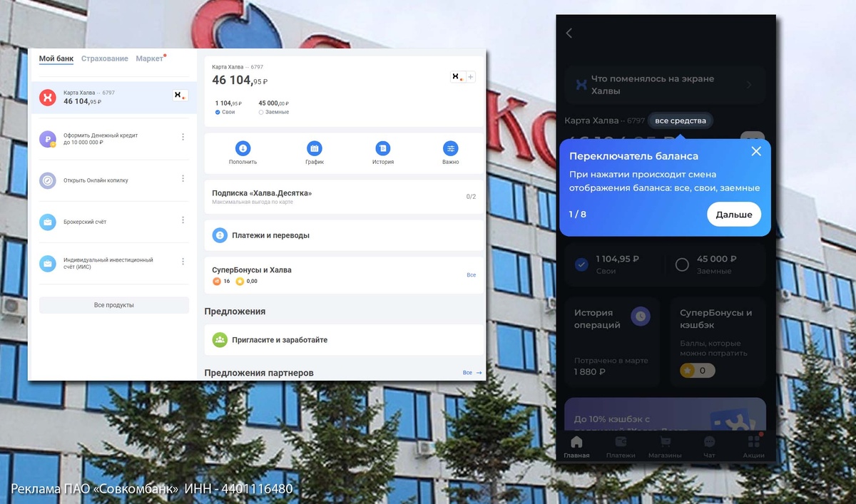856x504 pixels.
Task: Tap the Дальше button in tooltip
Action: (x=734, y=215)
